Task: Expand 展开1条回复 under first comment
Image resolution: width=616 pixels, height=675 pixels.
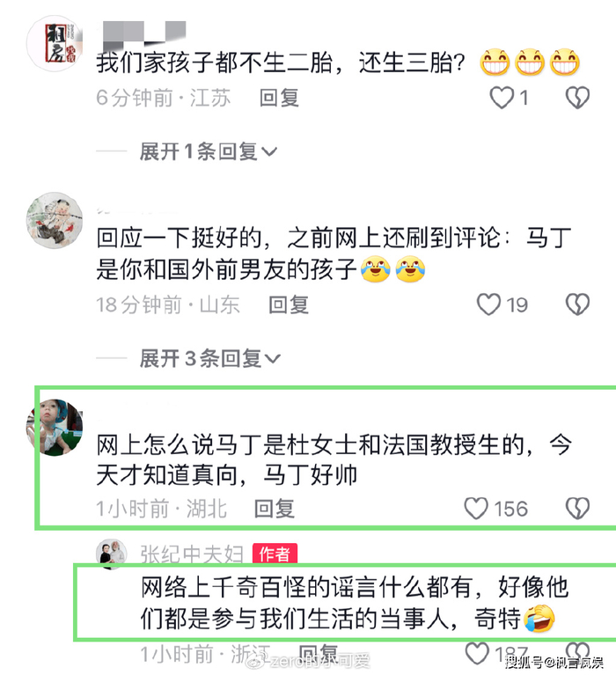Action: [209, 151]
